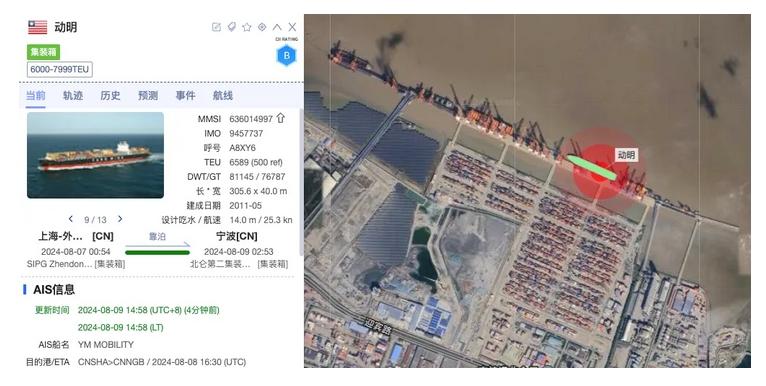Click the green 集装箱 type badge

(43, 52)
